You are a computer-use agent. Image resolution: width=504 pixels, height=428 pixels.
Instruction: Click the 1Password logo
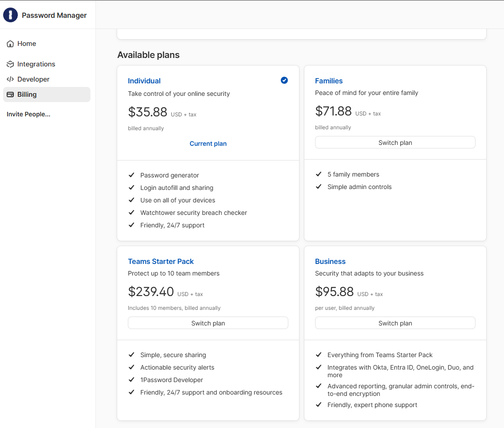[x=10, y=15]
